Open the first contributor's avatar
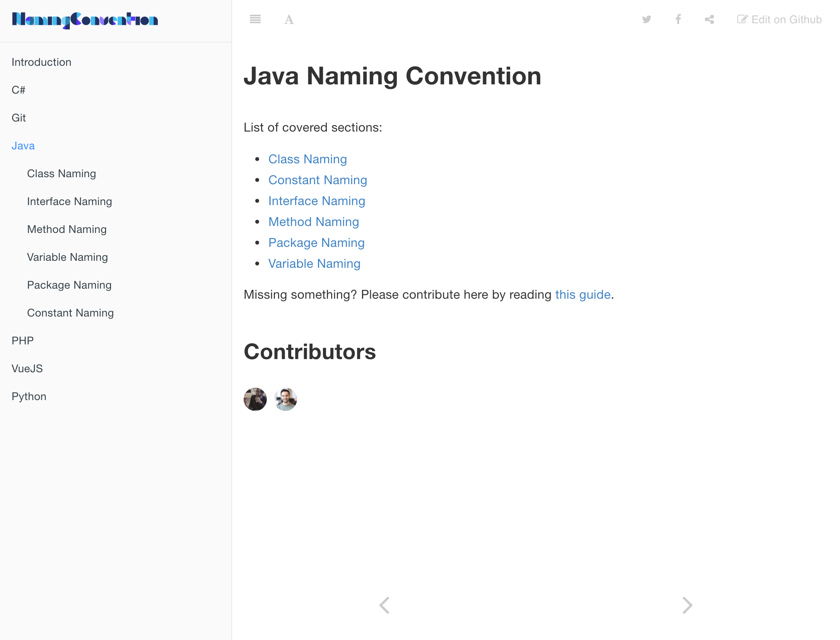This screenshot has width=840, height=640. [255, 399]
